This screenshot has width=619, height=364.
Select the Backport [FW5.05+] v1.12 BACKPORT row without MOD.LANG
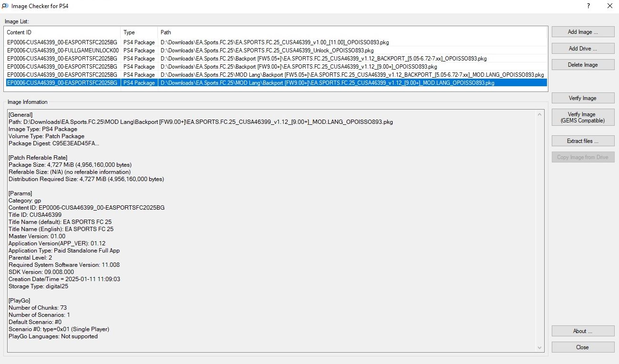coord(276,59)
